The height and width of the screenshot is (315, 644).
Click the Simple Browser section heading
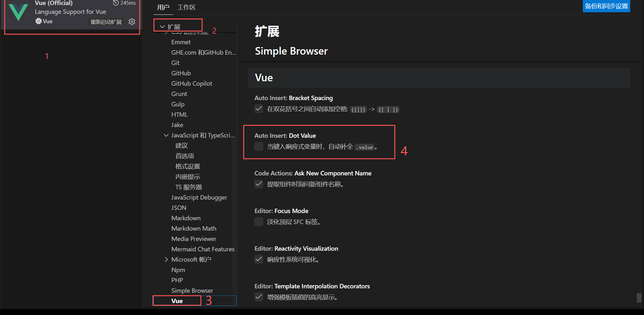pos(291,51)
